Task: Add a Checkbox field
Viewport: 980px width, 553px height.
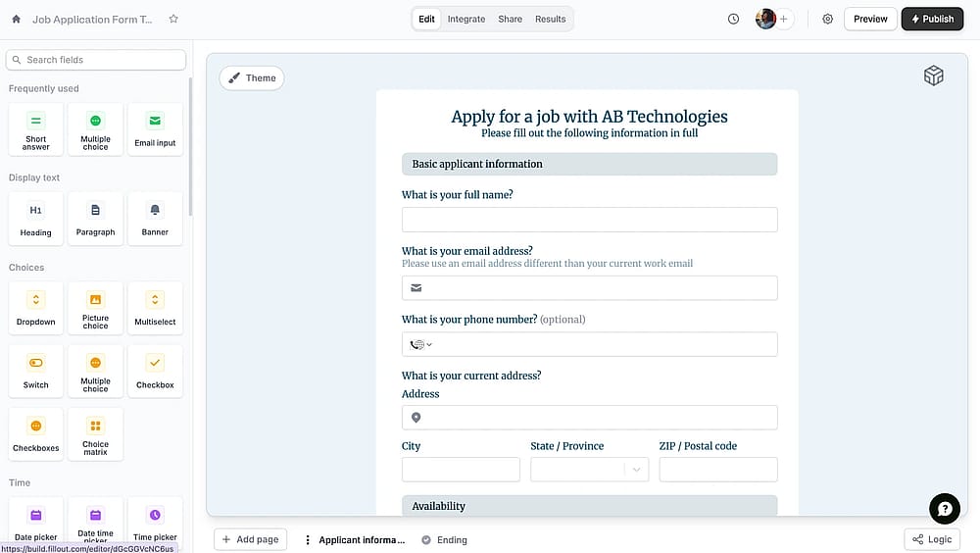Action: click(x=155, y=372)
